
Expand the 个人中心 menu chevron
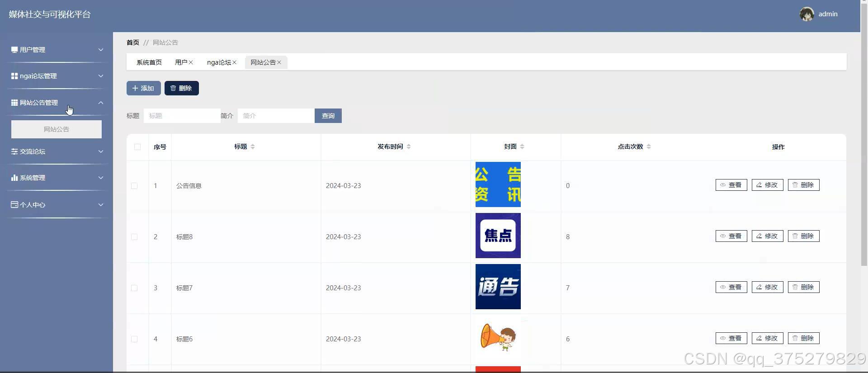[101, 205]
